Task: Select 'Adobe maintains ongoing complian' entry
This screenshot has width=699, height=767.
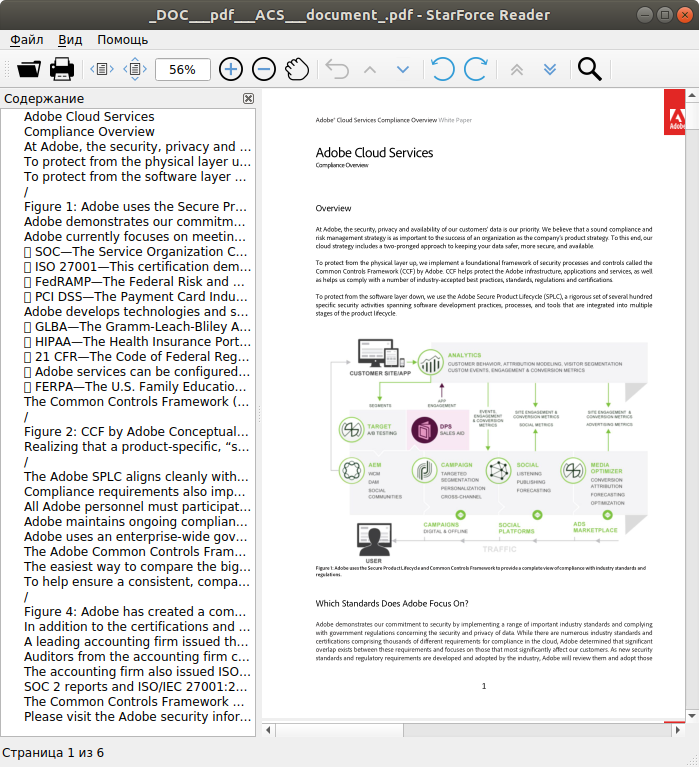Action: click(x=135, y=522)
